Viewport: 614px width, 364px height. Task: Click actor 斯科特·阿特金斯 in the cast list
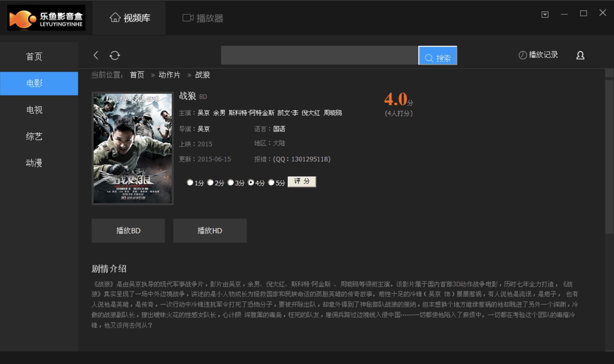[251, 113]
